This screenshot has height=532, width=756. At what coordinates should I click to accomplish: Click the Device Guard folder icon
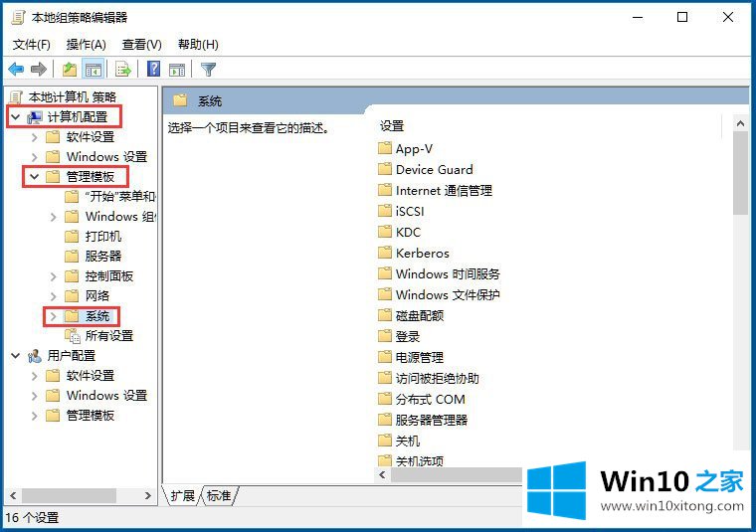pyautogui.click(x=385, y=169)
